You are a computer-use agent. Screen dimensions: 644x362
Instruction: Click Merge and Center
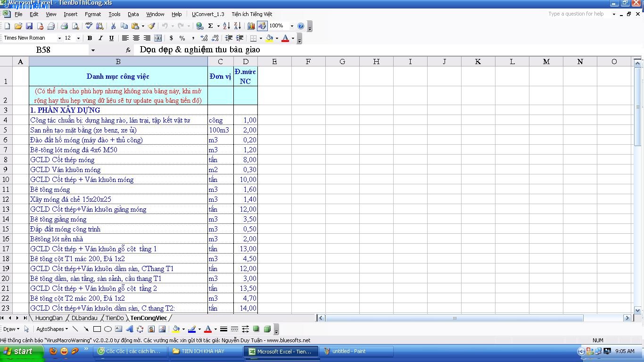tap(158, 38)
